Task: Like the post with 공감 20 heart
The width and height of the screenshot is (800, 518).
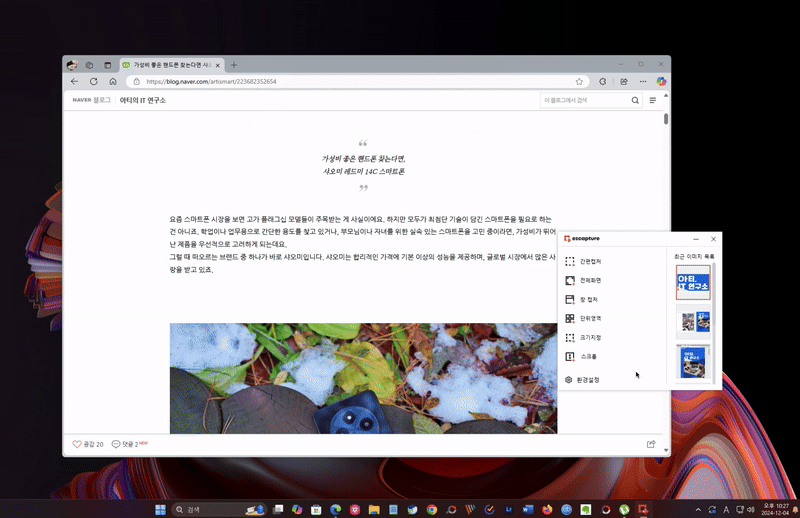Action: [88, 444]
